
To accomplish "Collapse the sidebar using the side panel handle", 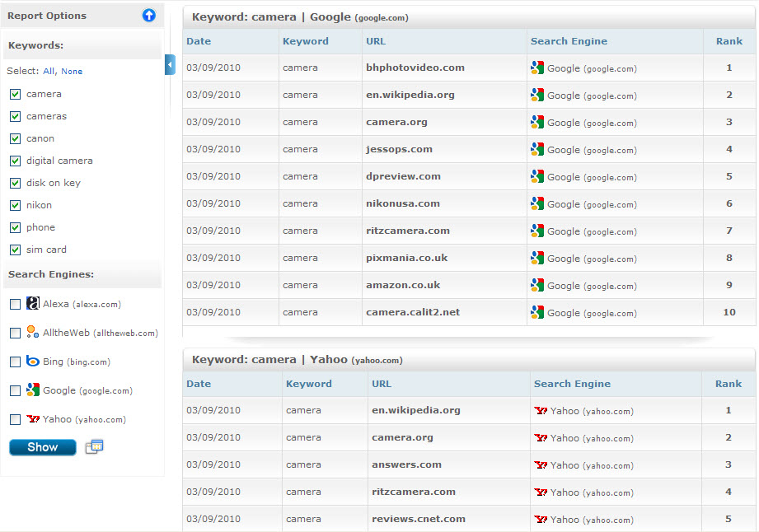I will coord(170,64).
